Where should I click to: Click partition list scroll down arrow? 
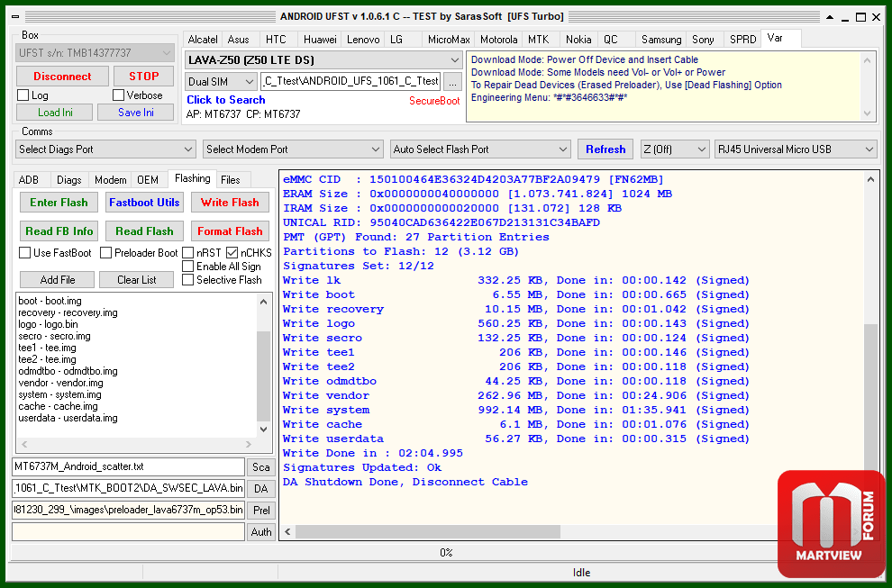coord(263,430)
